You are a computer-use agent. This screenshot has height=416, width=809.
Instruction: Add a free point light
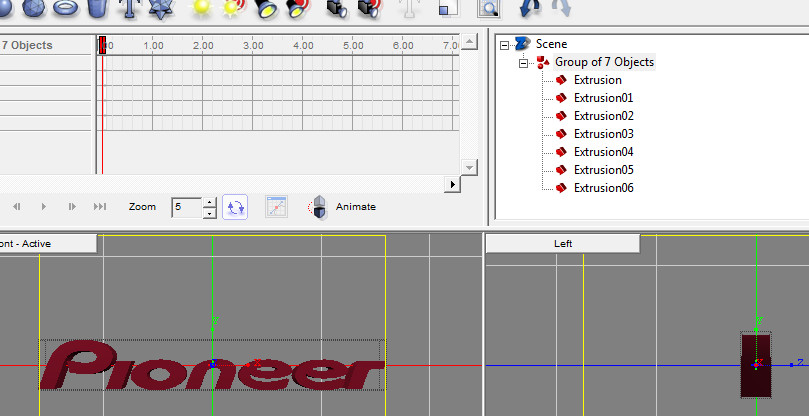[202, 9]
